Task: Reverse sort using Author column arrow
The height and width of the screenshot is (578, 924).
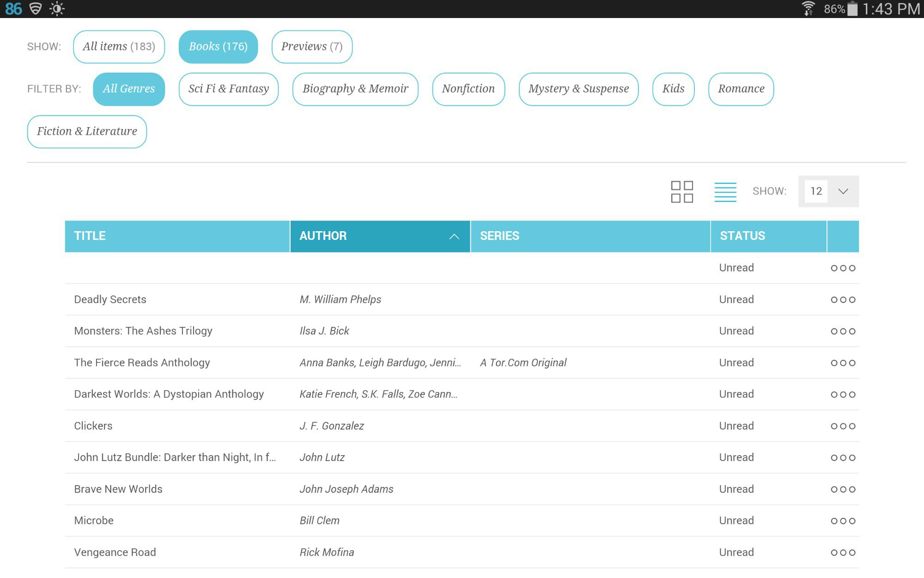Action: pyautogui.click(x=454, y=236)
